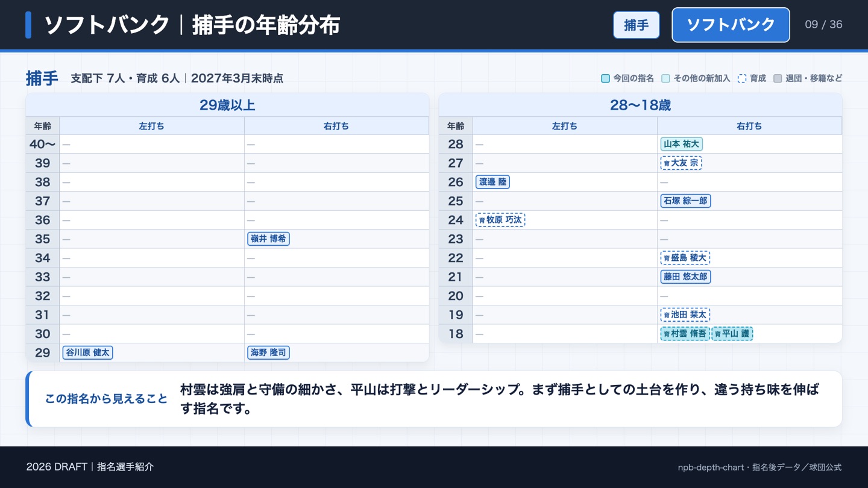The height and width of the screenshot is (488, 868).
Task: Click the footer text 2026 DRAFT｜指名選手紹介
Action: [90, 467]
